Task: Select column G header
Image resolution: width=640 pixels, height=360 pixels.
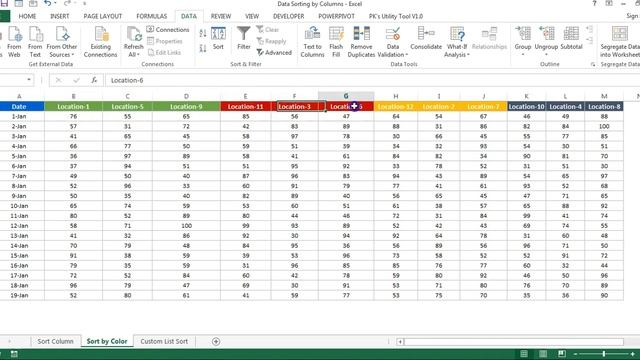Action: pos(346,96)
